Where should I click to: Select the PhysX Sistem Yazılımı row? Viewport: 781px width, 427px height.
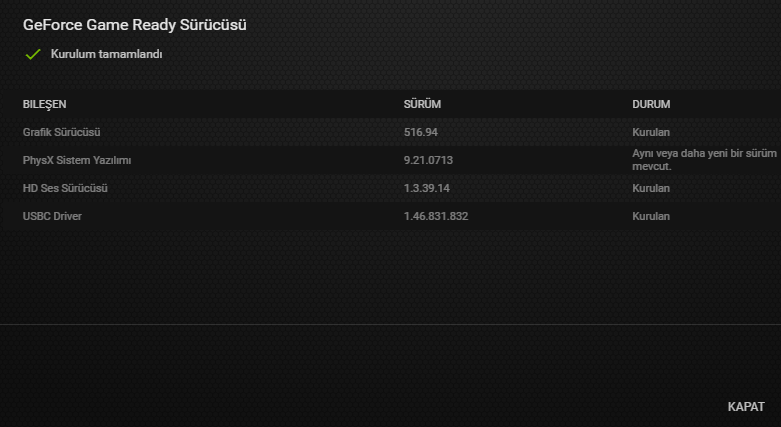click(x=390, y=160)
